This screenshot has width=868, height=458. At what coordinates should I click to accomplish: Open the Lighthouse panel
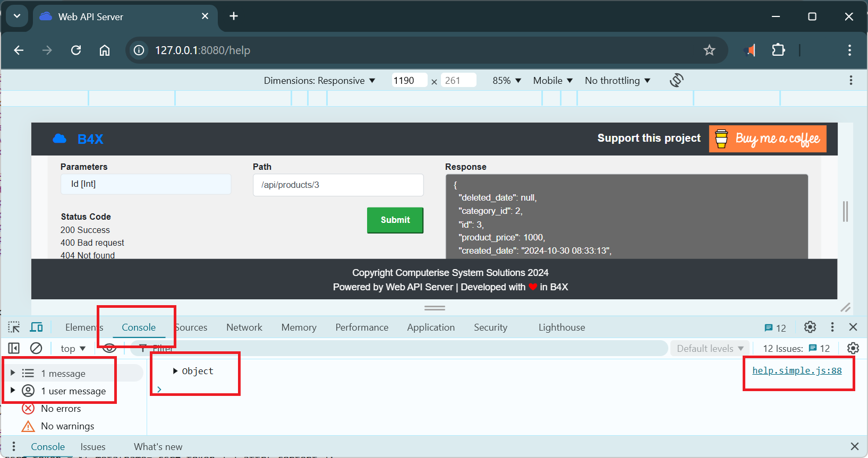pos(561,327)
